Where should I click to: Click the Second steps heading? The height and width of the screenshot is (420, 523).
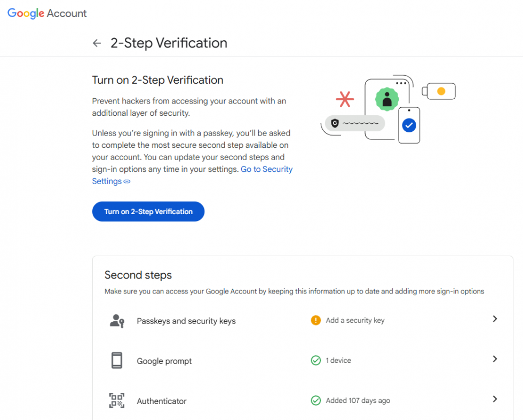click(138, 275)
